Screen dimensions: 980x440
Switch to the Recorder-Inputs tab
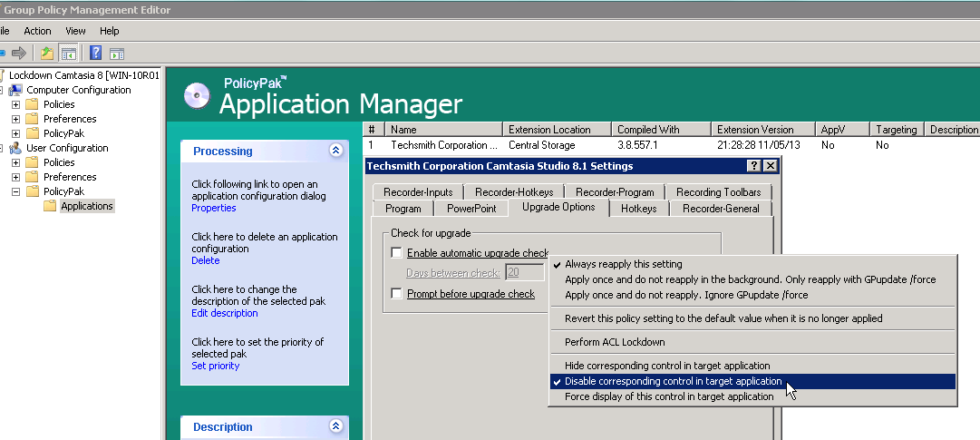[x=419, y=192]
